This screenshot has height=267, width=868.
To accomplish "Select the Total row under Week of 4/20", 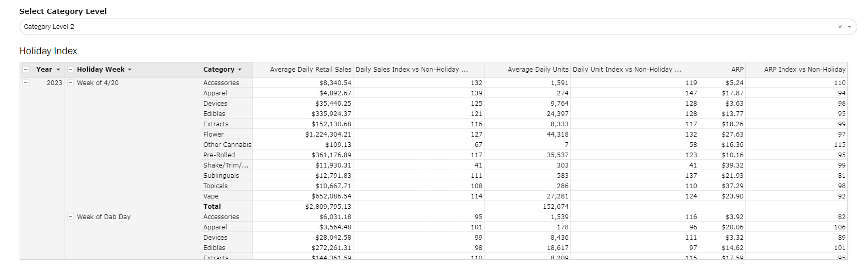I will (212, 207).
